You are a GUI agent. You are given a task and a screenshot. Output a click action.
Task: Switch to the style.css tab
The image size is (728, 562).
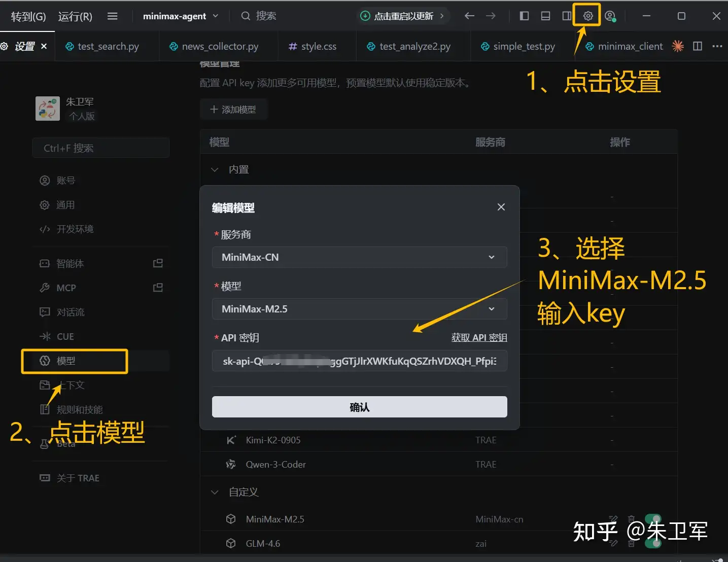[317, 46]
